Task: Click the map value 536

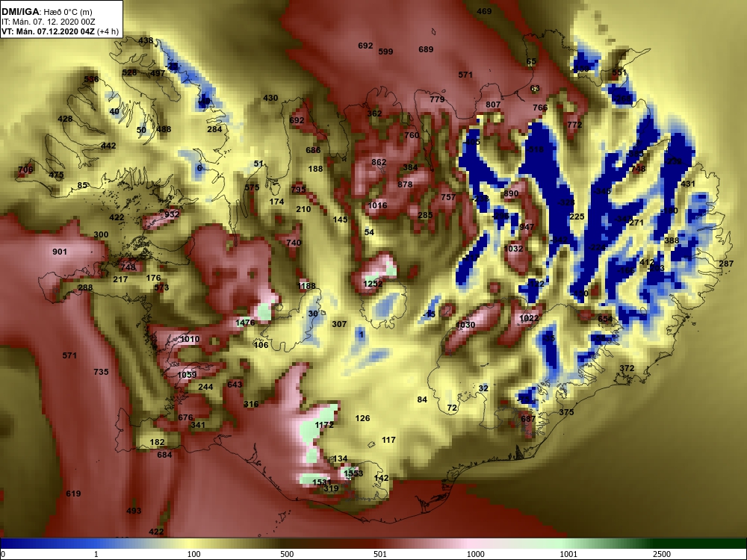Action: [91, 79]
